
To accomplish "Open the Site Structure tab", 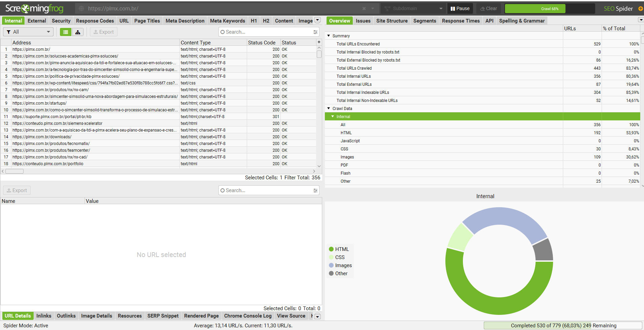I will tap(392, 21).
